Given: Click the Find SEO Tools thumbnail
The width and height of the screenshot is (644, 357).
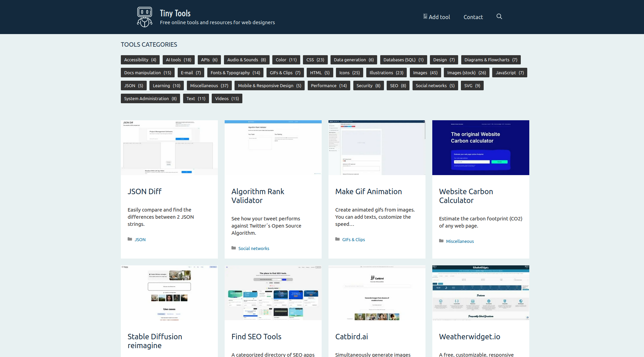Looking at the screenshot, I should click(x=273, y=293).
